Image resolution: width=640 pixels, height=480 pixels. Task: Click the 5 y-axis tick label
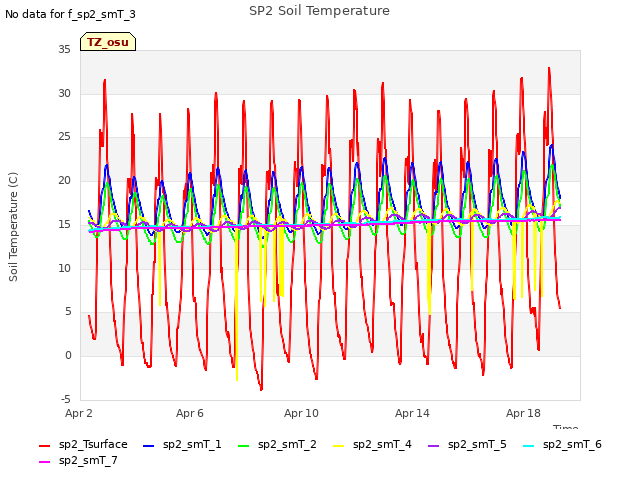tap(68, 312)
